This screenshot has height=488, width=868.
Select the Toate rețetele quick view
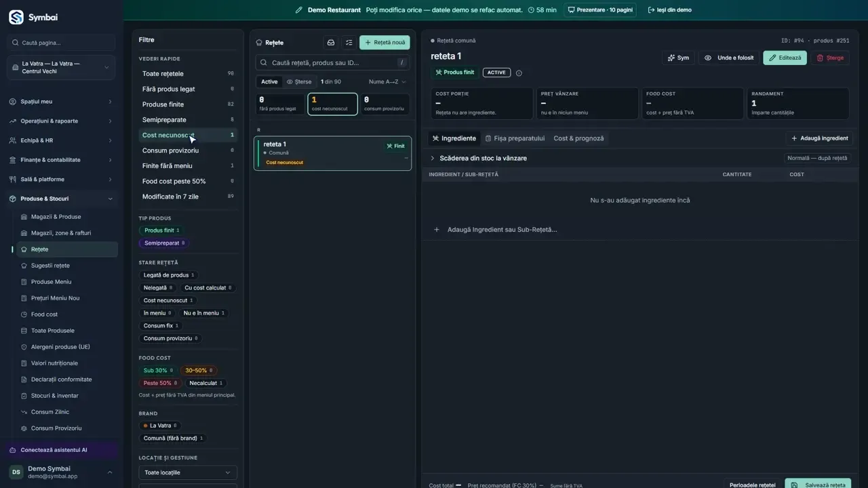click(188, 74)
